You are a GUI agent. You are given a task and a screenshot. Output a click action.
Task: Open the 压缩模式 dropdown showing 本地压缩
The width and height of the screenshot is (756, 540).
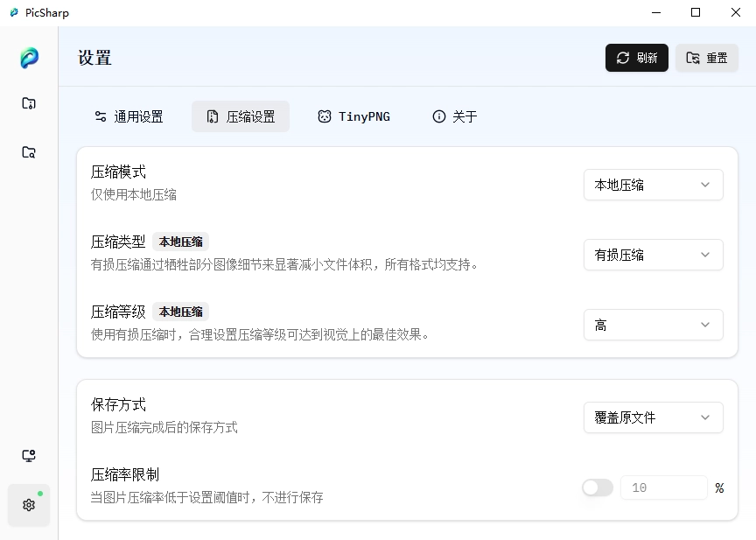click(x=653, y=185)
